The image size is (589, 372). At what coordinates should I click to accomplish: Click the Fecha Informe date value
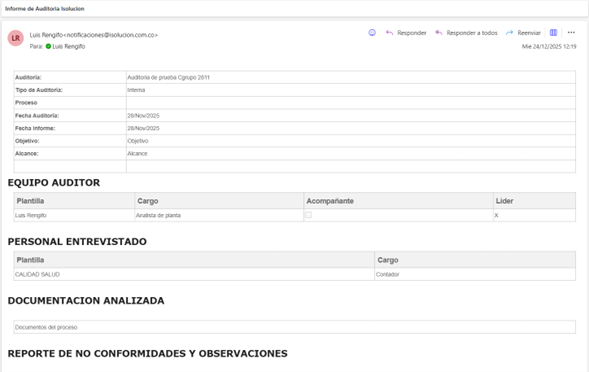point(143,129)
